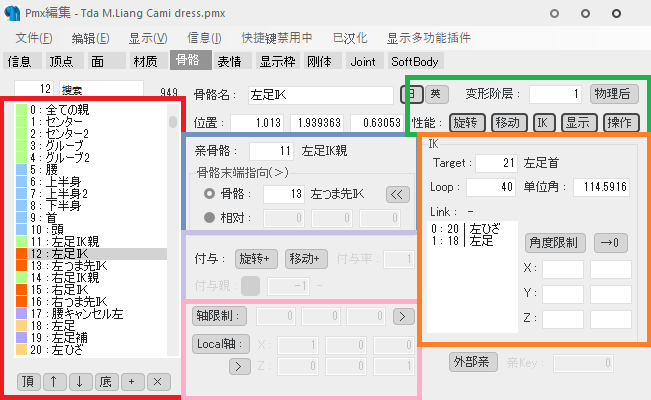Select bone 0 : 全ての親 in list
The height and width of the screenshot is (400, 651).
tap(91, 110)
